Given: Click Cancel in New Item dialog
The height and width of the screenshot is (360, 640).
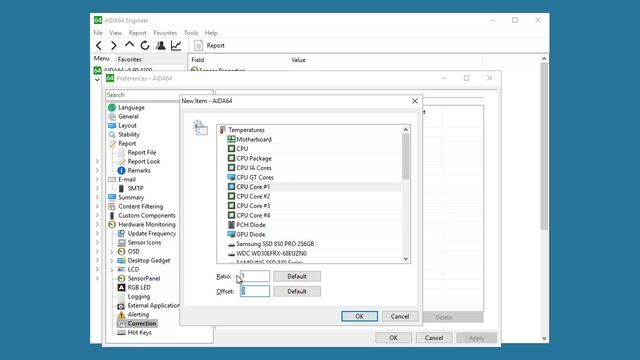Looking at the screenshot, I should pos(400,316).
